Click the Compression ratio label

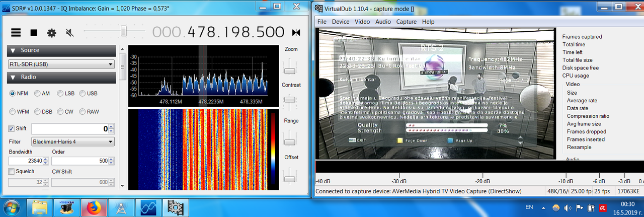[588, 116]
